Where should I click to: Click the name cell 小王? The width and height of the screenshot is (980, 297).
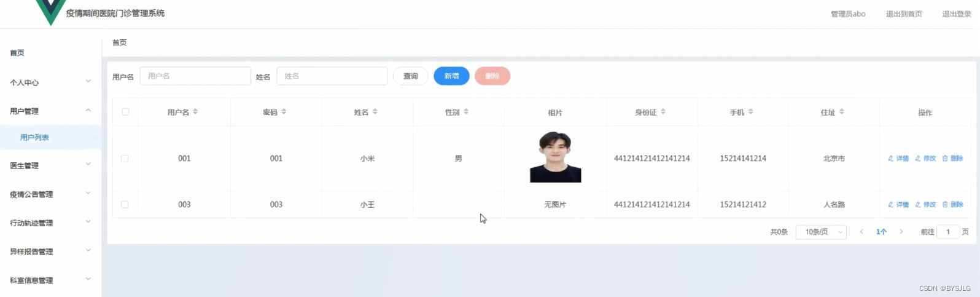[367, 205]
